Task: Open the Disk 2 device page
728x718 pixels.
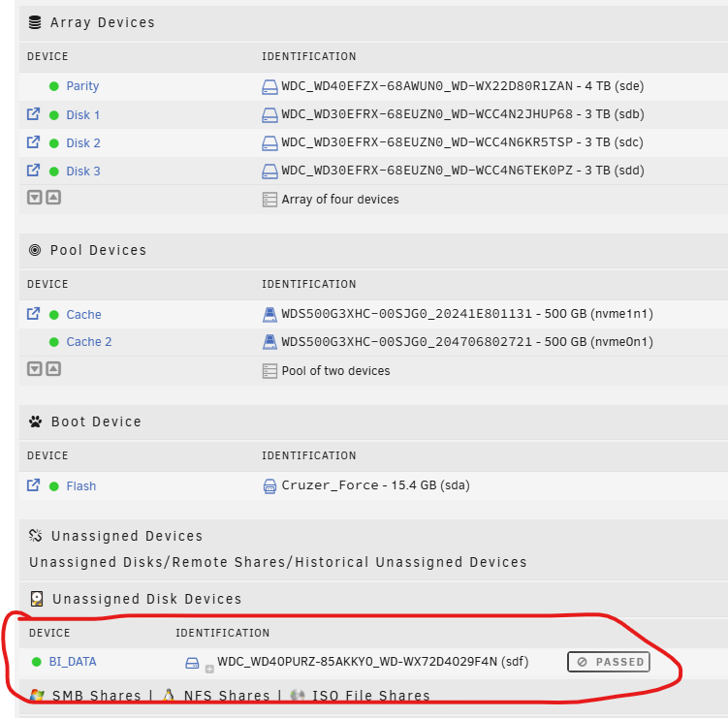Action: 83,143
